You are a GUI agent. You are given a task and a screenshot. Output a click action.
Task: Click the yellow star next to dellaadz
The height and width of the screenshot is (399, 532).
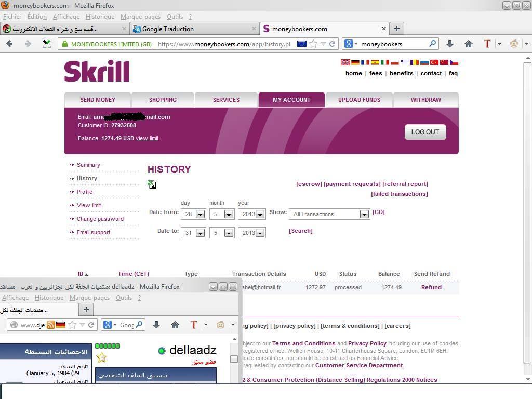pos(101,357)
